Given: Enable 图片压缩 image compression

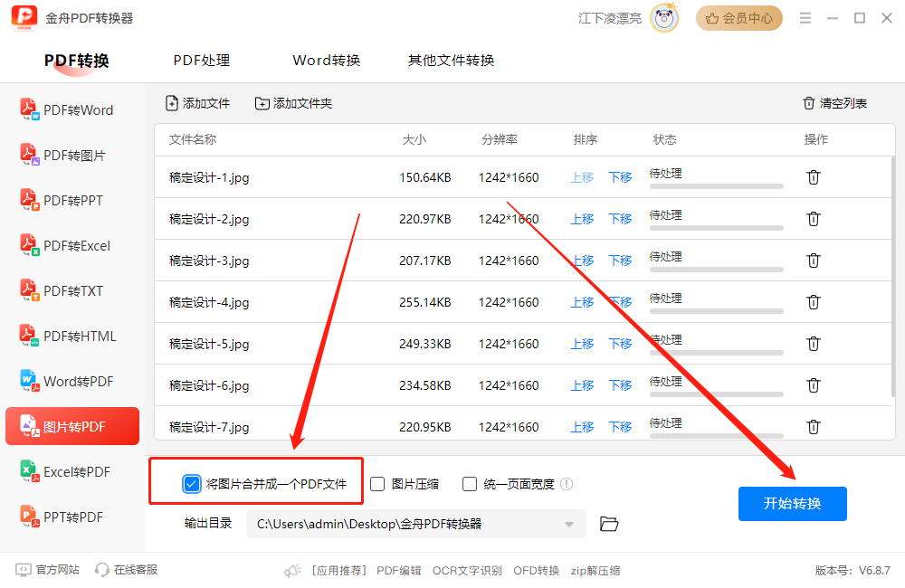Looking at the screenshot, I should [x=376, y=483].
